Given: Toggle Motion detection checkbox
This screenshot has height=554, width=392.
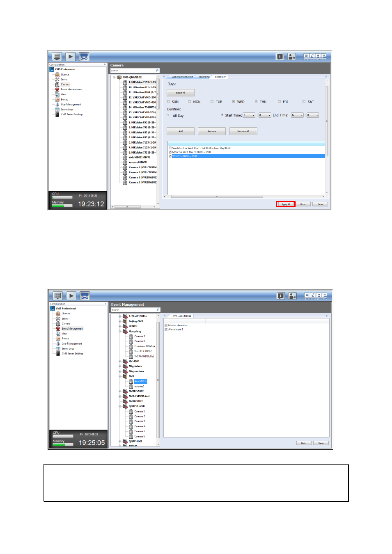Looking at the screenshot, I should point(166,325).
